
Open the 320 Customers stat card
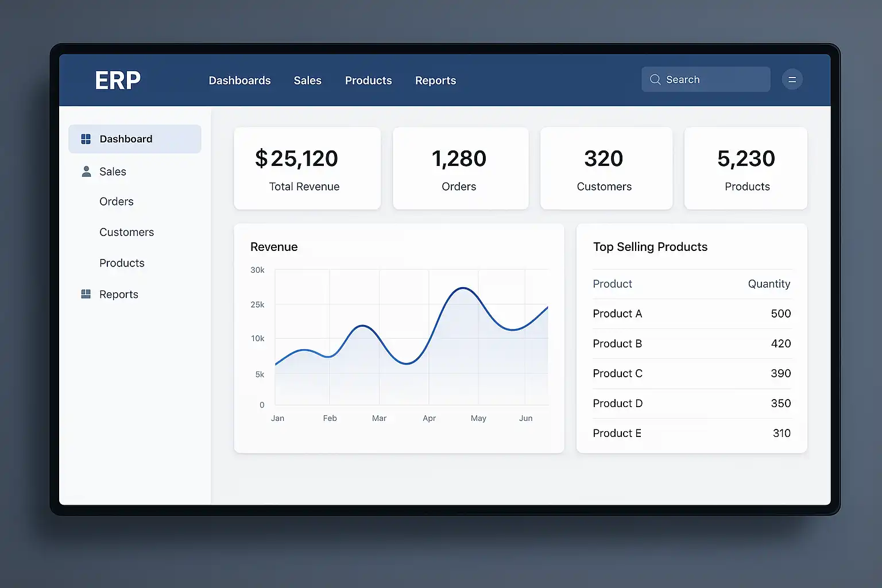tap(606, 168)
